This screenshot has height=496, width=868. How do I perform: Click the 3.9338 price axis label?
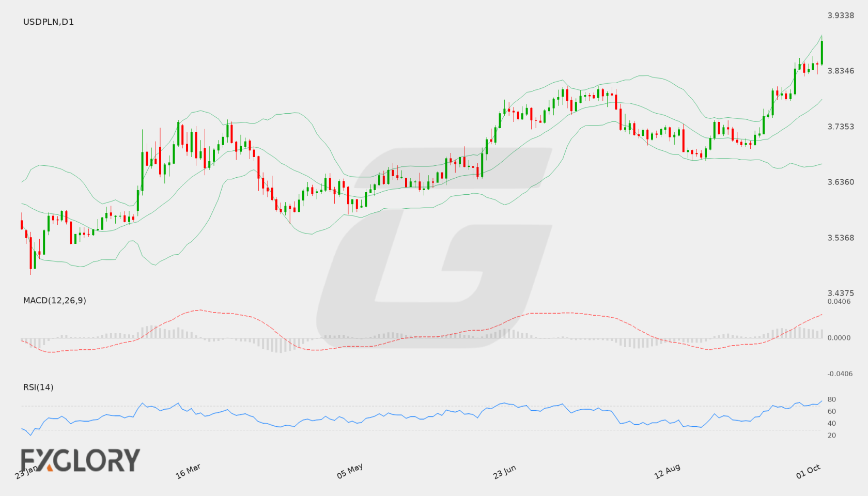point(841,16)
